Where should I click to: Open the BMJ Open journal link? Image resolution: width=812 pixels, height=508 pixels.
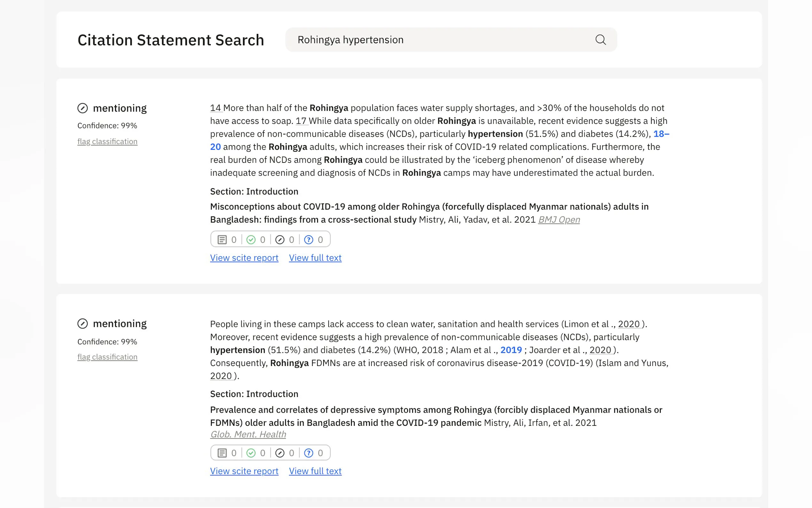558,220
